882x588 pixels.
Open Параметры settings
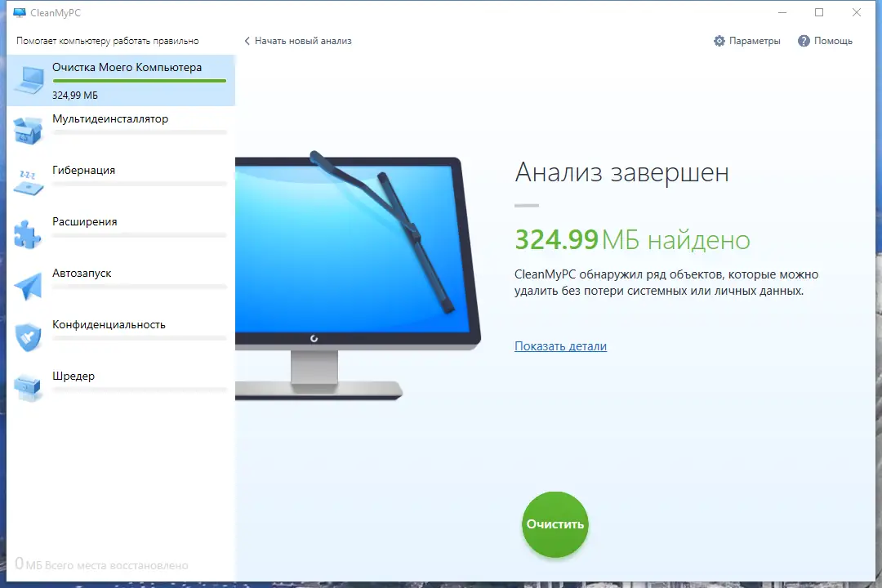coord(747,41)
